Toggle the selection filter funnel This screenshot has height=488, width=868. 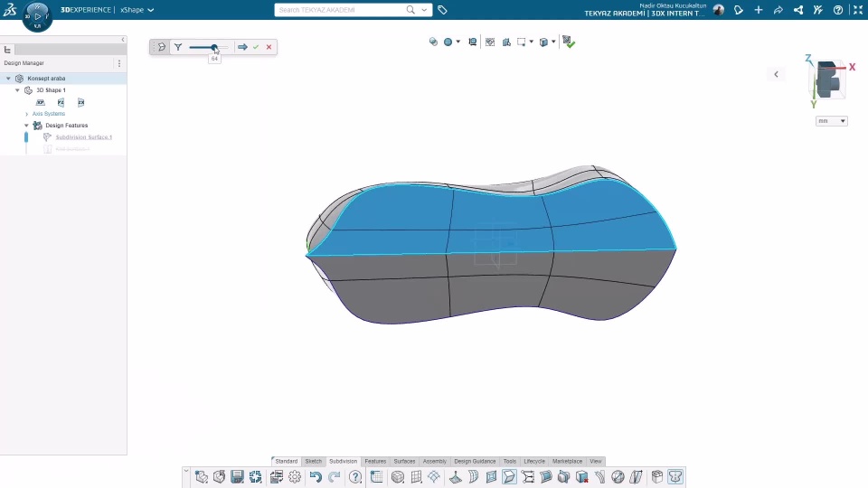click(178, 47)
